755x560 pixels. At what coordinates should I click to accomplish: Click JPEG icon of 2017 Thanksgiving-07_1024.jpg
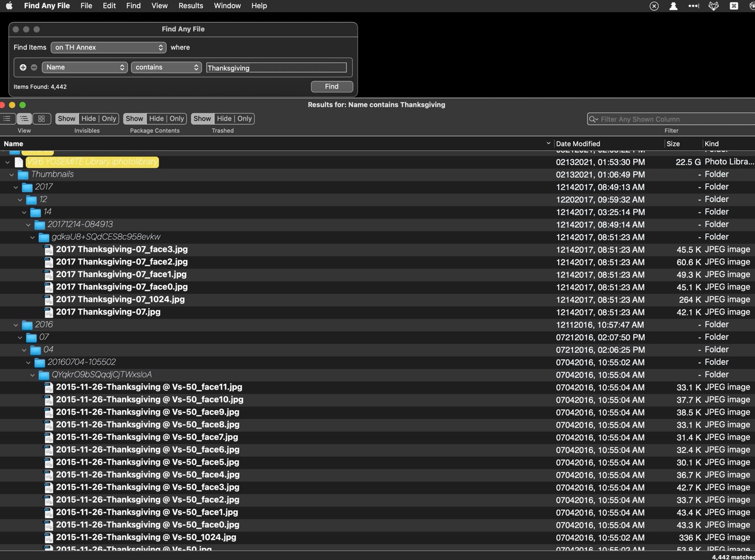49,299
